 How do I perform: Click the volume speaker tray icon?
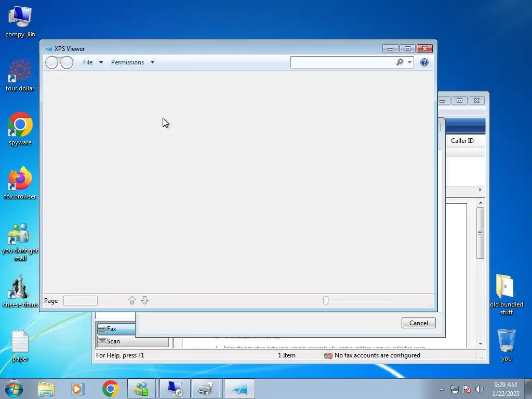pos(479,389)
